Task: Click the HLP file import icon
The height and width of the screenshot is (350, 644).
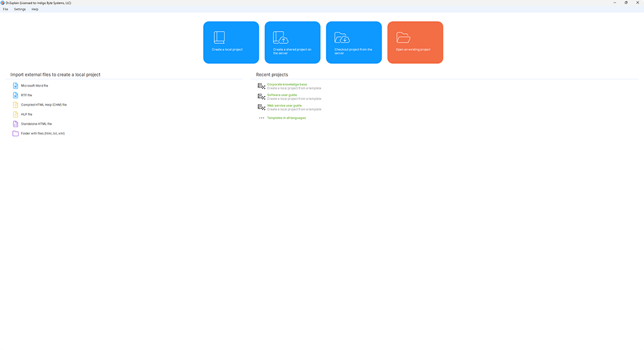Action: [16, 114]
